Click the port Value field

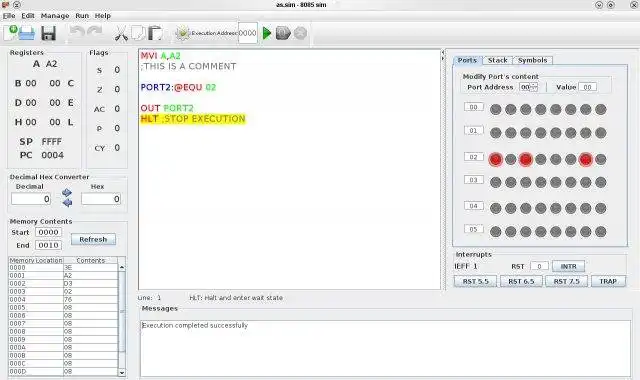pyautogui.click(x=587, y=87)
